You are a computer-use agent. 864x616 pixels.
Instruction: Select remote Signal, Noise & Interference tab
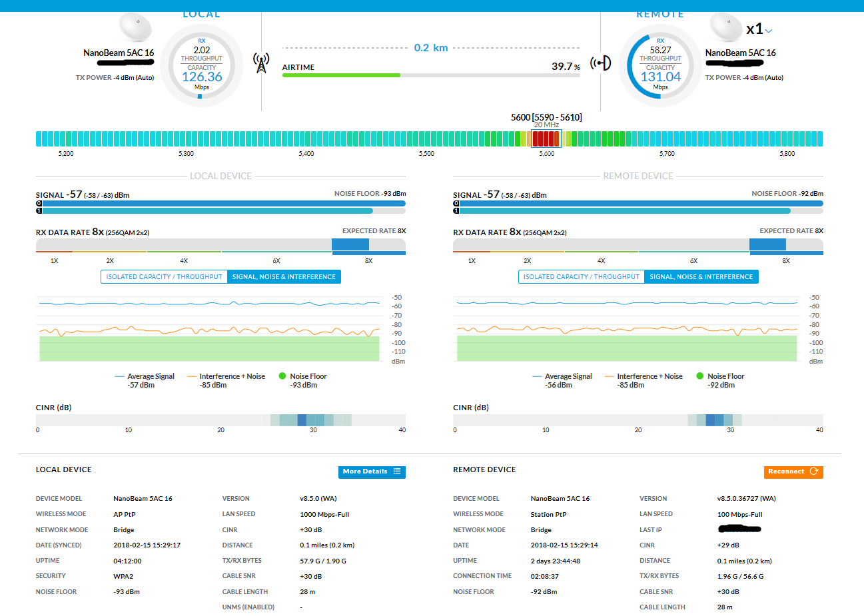click(701, 277)
